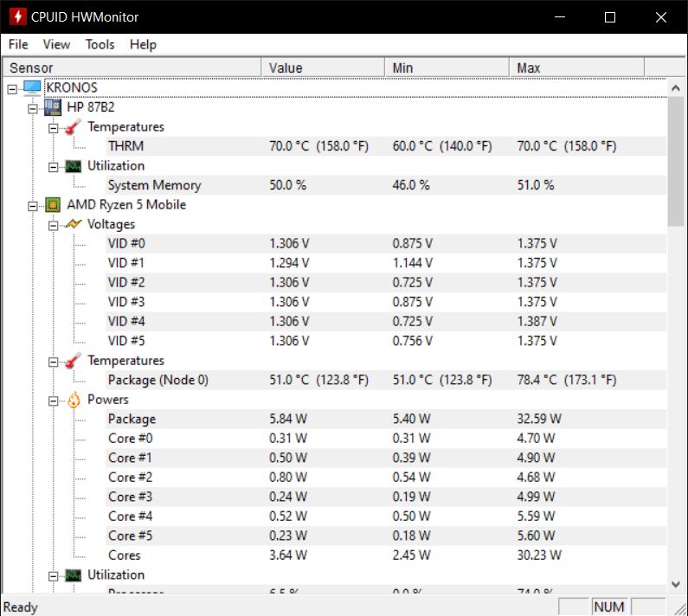
Task: Maximize the HWMonitor window
Action: click(610, 17)
